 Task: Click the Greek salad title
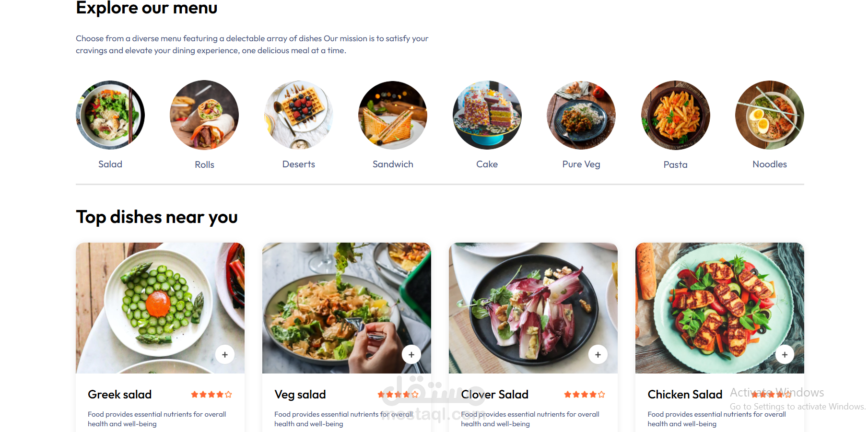tap(120, 395)
